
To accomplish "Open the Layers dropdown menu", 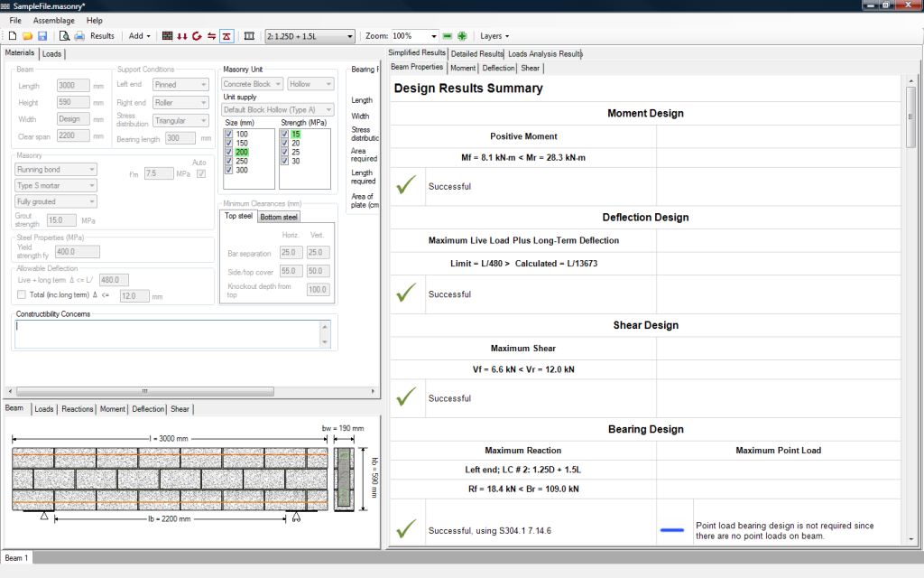I will [x=494, y=36].
